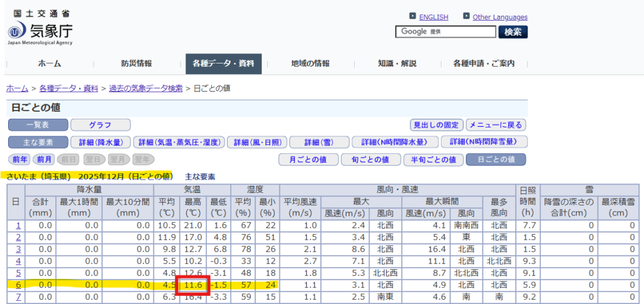The height and width of the screenshot is (304, 644).
Task: Open the Other Languages link
Action: (x=499, y=17)
